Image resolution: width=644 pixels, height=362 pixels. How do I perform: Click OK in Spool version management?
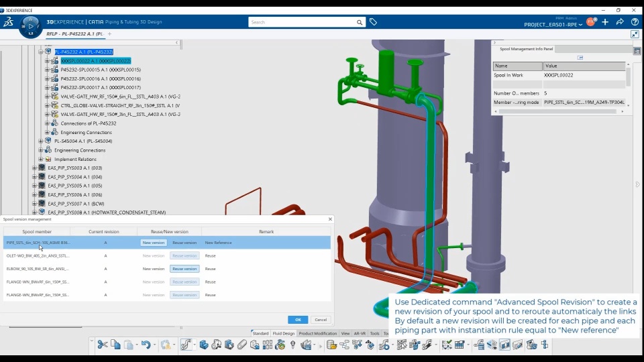[x=298, y=320]
